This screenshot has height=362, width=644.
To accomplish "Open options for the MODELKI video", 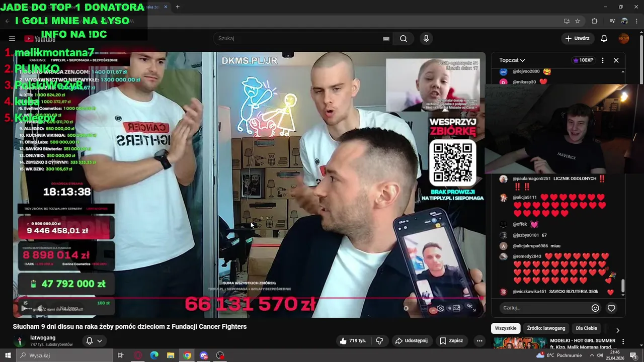I will point(623,341).
